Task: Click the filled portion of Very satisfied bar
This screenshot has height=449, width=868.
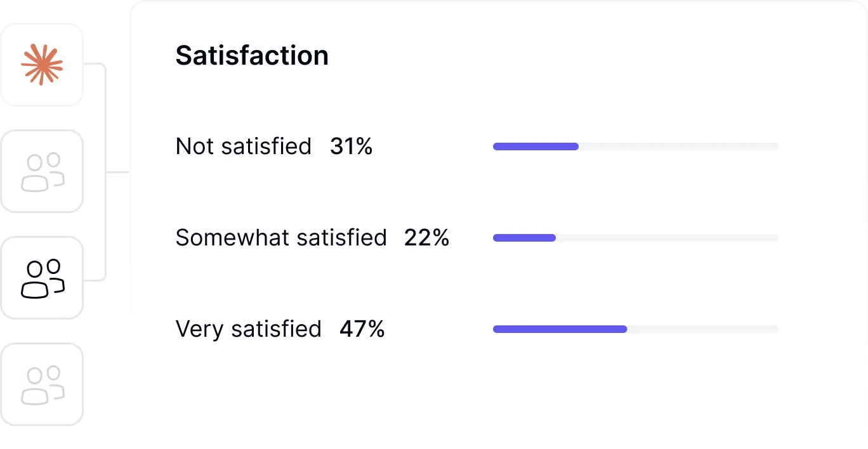Action: click(x=560, y=329)
